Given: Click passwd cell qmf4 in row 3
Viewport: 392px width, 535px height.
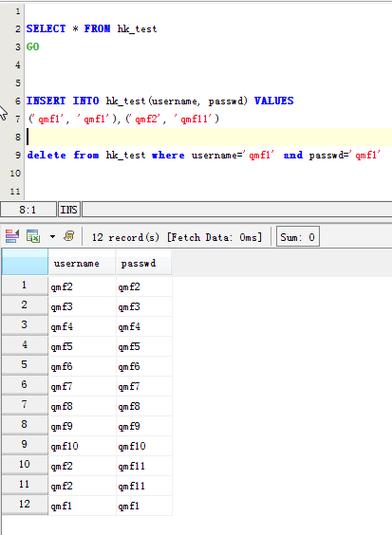Looking at the screenshot, I should [144, 327].
